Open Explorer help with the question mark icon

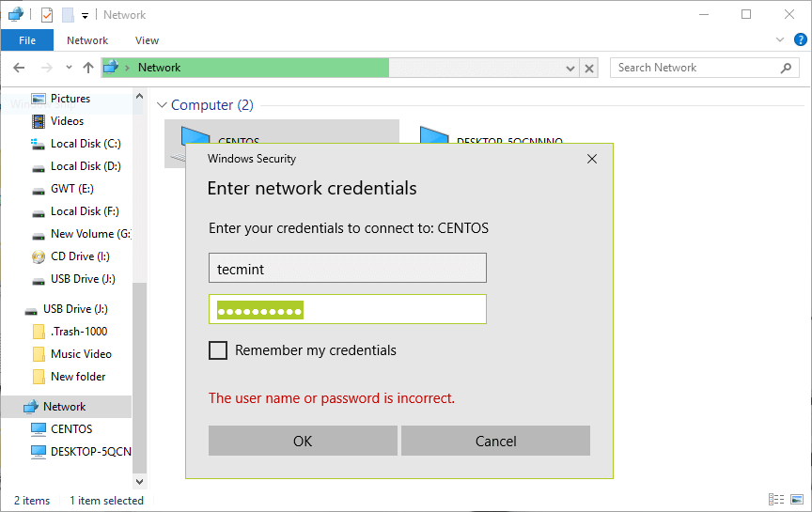click(800, 40)
